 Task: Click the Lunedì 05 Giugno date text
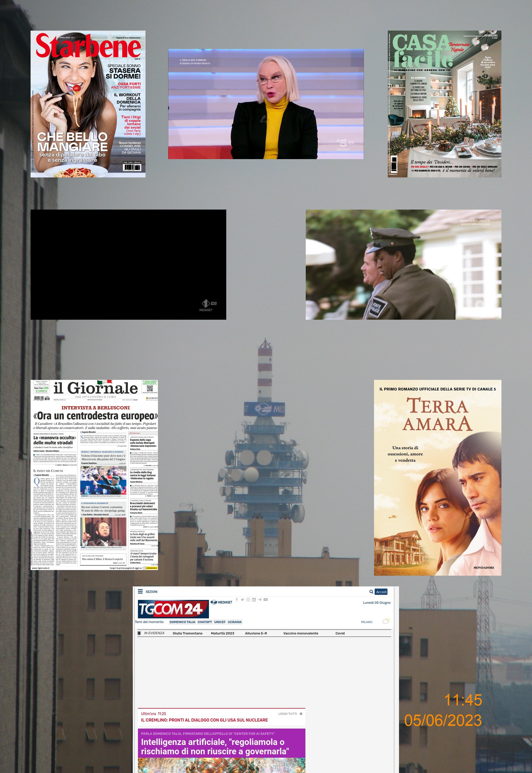pyautogui.click(x=377, y=603)
